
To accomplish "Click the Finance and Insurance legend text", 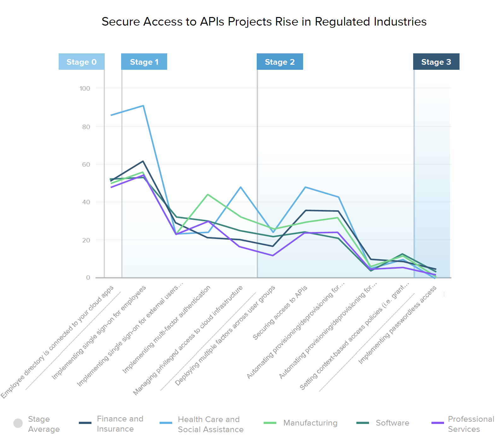I will (x=120, y=424).
